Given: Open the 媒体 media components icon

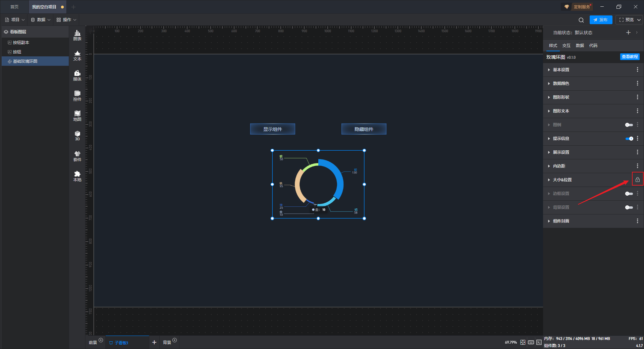Looking at the screenshot, I should (x=77, y=76).
